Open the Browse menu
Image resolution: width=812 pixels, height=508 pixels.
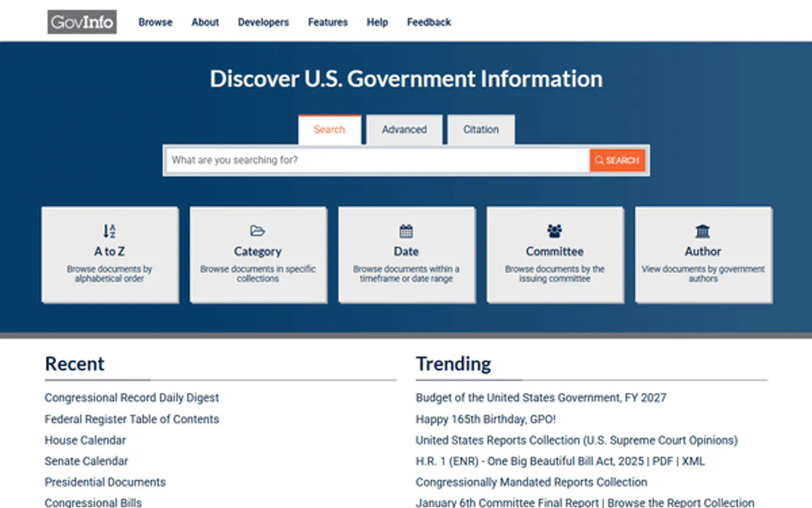(x=155, y=22)
